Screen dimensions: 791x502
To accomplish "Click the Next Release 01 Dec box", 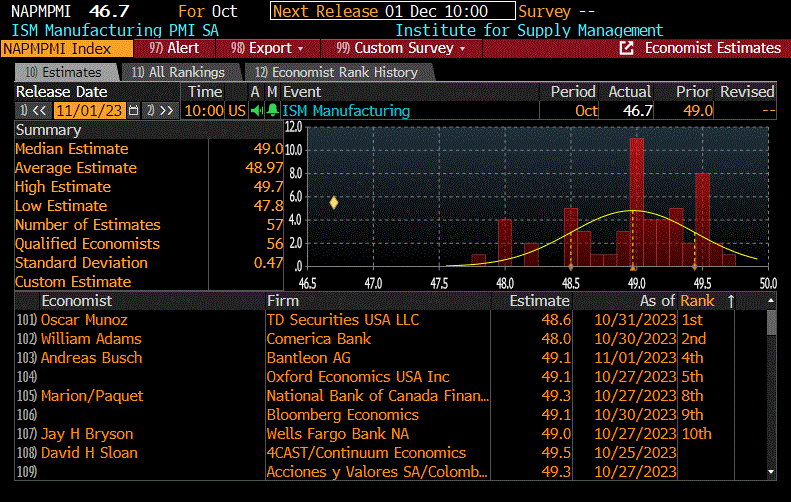I will coord(392,11).
